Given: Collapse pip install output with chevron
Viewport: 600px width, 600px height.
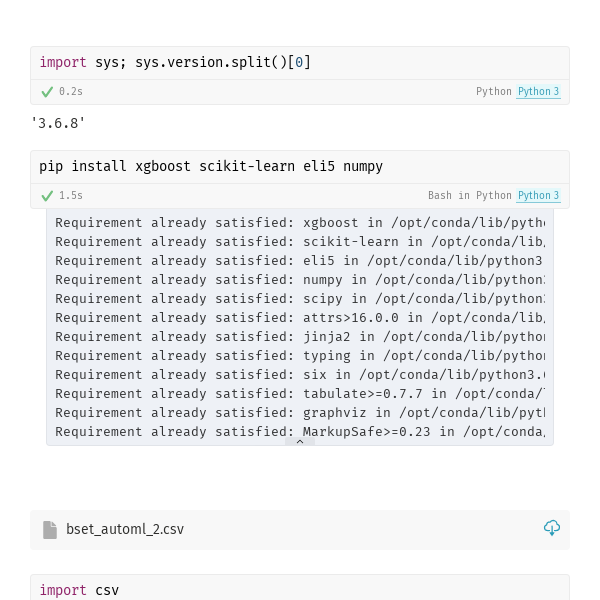Looking at the screenshot, I should [x=300, y=441].
